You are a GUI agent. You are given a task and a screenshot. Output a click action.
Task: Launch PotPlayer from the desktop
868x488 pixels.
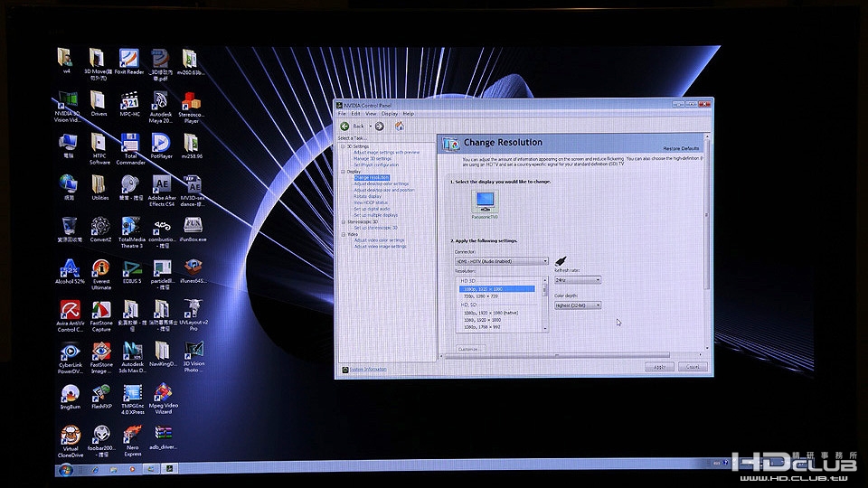pos(161,146)
